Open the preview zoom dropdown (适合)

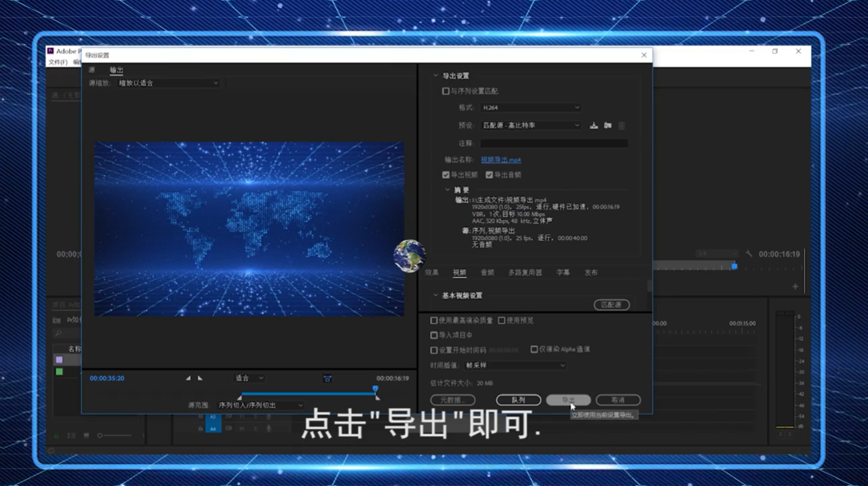point(249,378)
